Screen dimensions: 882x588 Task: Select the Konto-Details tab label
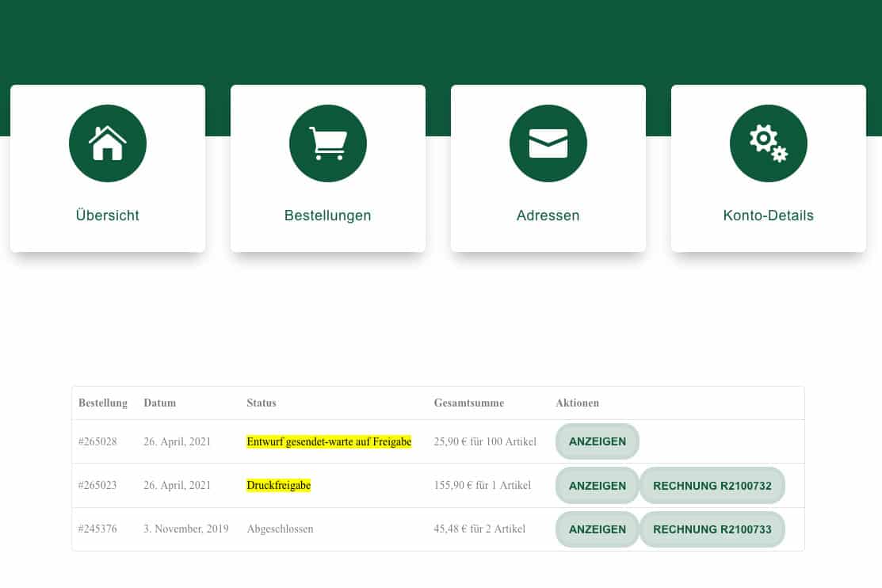pyautogui.click(x=768, y=216)
